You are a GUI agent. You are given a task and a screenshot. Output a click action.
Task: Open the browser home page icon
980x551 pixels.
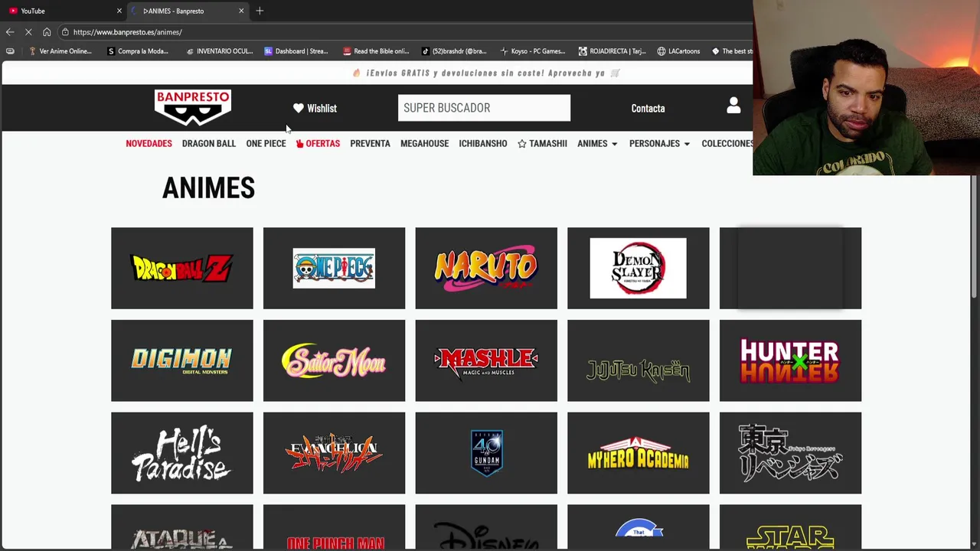47,32
